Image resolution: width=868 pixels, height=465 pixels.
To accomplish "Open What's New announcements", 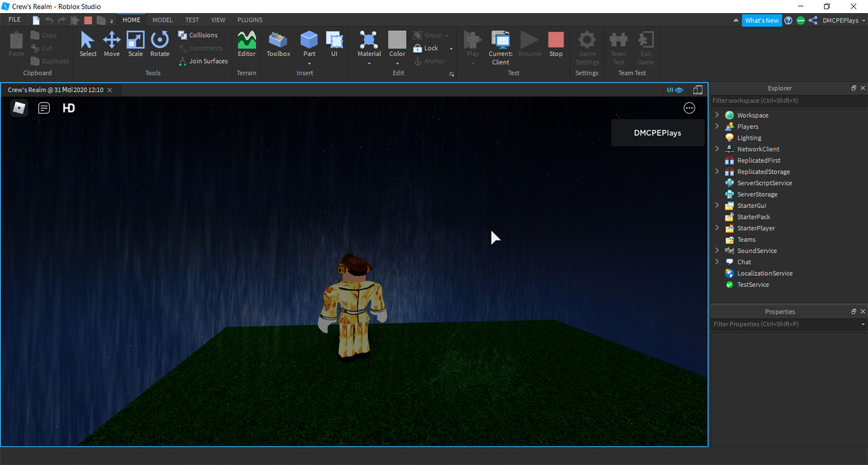I will click(x=762, y=19).
